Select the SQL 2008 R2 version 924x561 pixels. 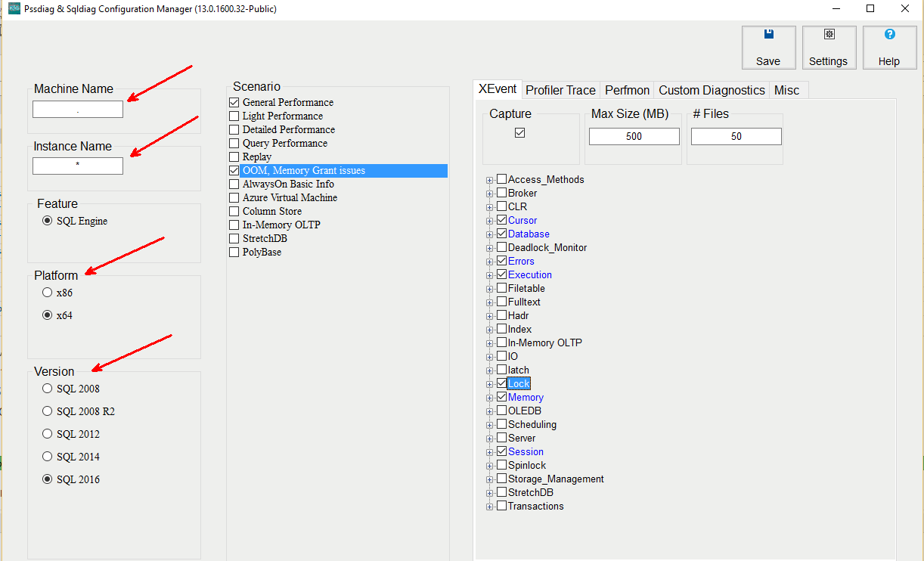pyautogui.click(x=48, y=411)
